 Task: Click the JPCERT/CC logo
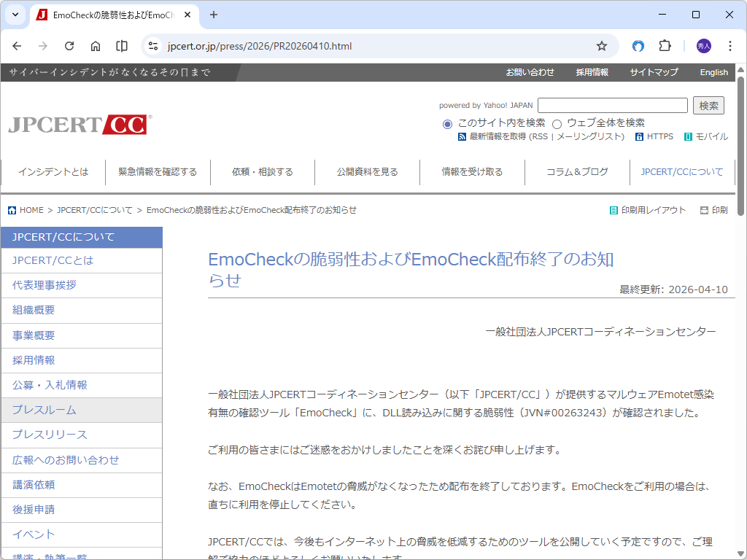(77, 123)
